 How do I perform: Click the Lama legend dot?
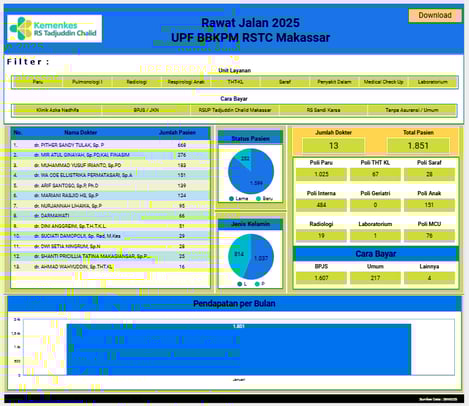[x=231, y=199]
